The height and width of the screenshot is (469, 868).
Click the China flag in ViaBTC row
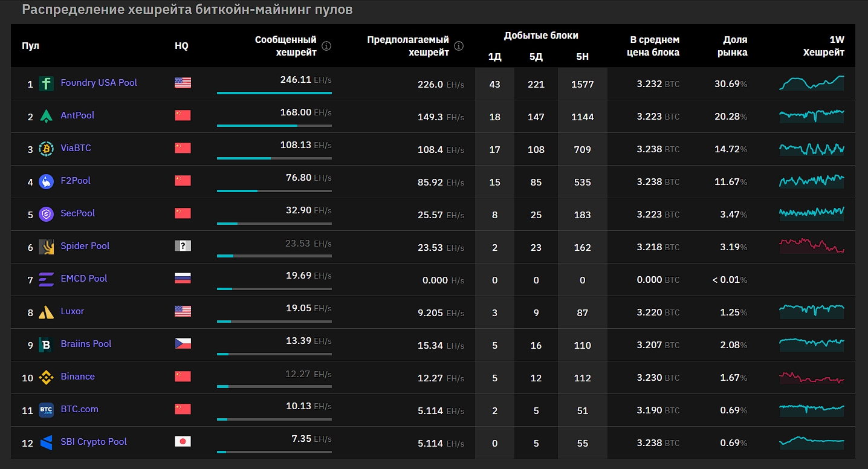(183, 148)
